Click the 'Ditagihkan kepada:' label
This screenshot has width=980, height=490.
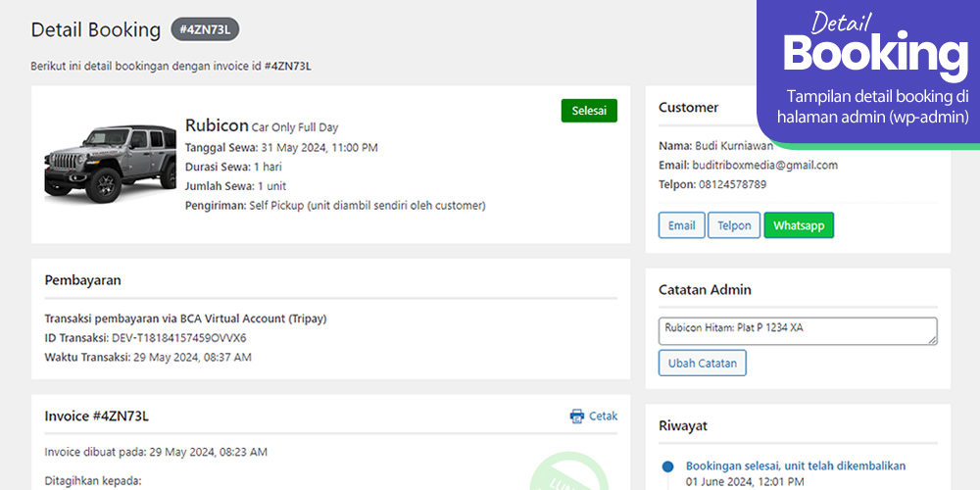tap(93, 481)
